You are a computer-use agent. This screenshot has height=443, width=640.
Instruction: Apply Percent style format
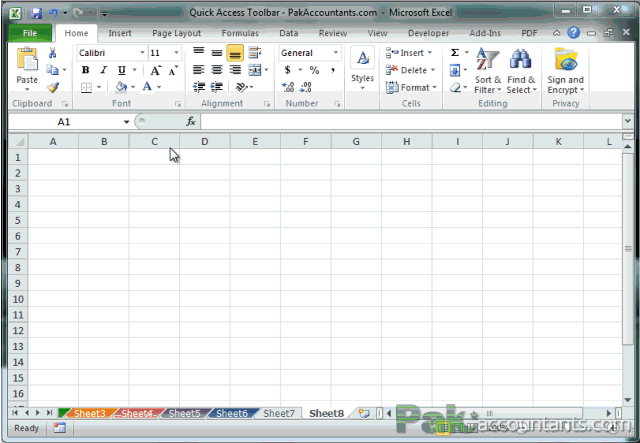(314, 70)
